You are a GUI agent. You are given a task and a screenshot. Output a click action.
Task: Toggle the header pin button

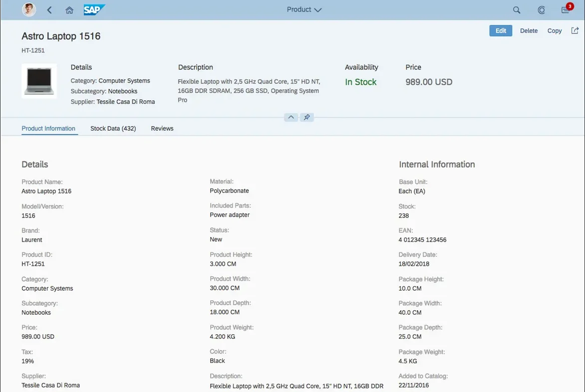point(307,117)
